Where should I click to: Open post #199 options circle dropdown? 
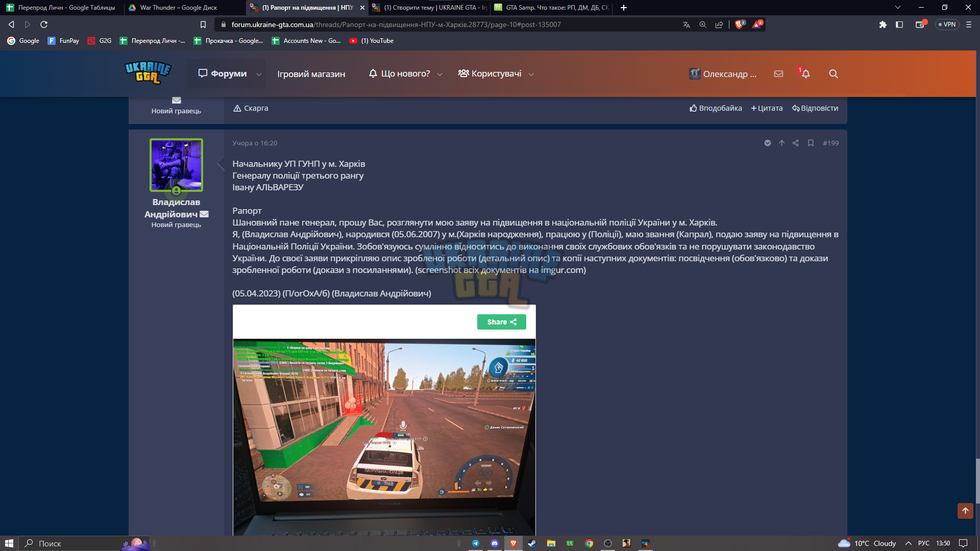point(767,143)
